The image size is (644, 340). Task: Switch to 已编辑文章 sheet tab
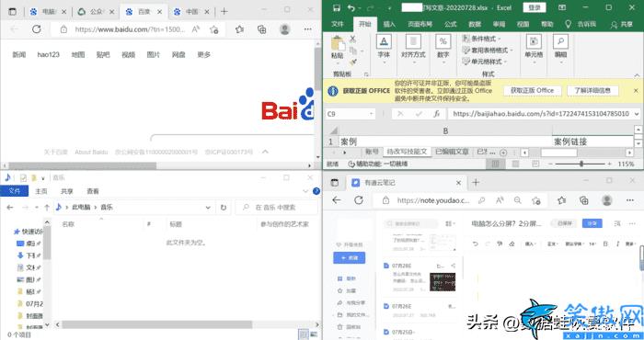click(x=452, y=152)
